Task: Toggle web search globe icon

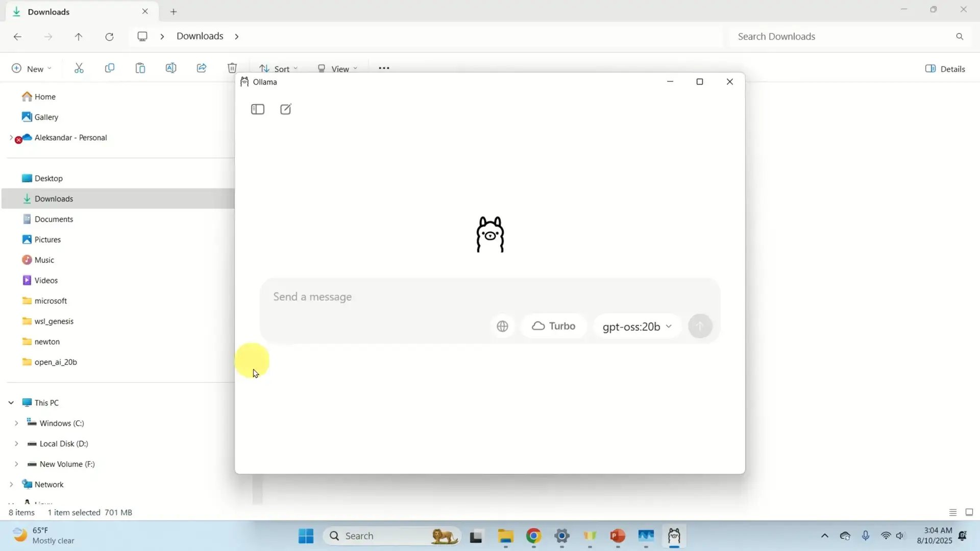Action: pos(502,326)
